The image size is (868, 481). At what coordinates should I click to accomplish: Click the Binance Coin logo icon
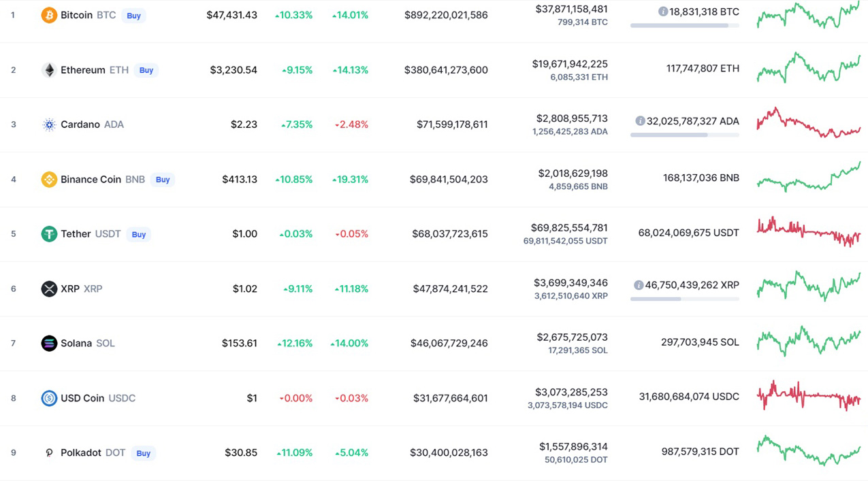pyautogui.click(x=49, y=180)
